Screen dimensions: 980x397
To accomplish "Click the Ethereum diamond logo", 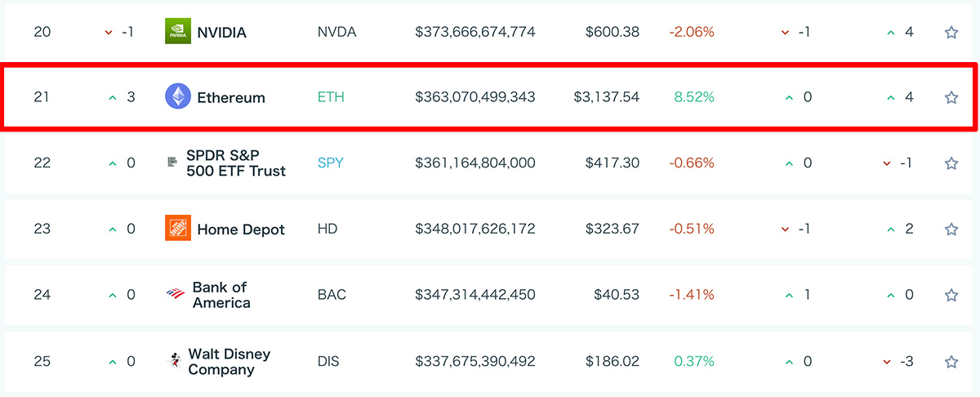I will 178,97.
